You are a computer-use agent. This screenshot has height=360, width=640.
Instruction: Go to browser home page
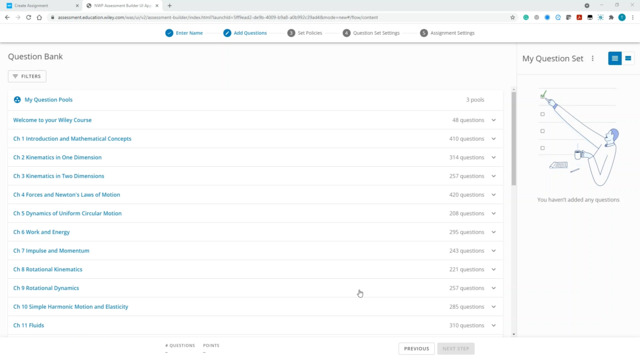(39, 18)
